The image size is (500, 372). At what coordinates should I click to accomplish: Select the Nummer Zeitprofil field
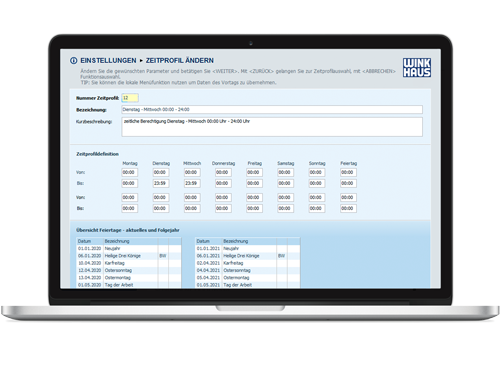pyautogui.click(x=130, y=98)
